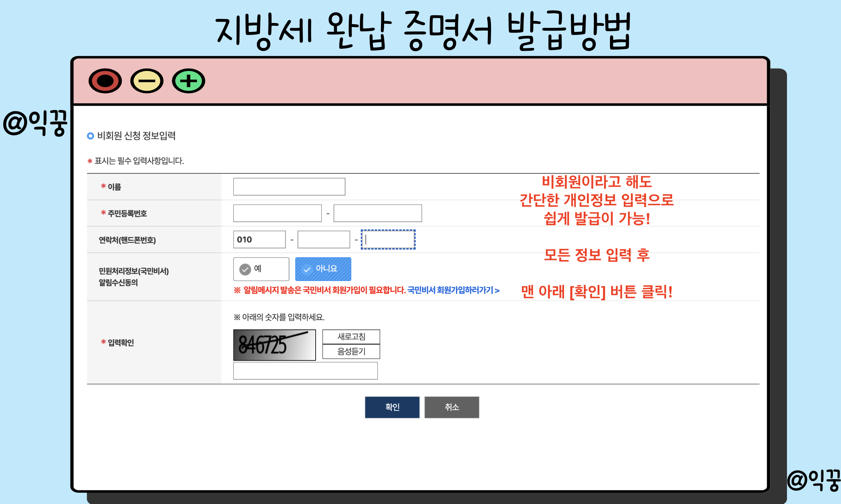Image resolution: width=841 pixels, height=504 pixels.
Task: Click the yellow minus window control icon
Action: click(x=147, y=81)
